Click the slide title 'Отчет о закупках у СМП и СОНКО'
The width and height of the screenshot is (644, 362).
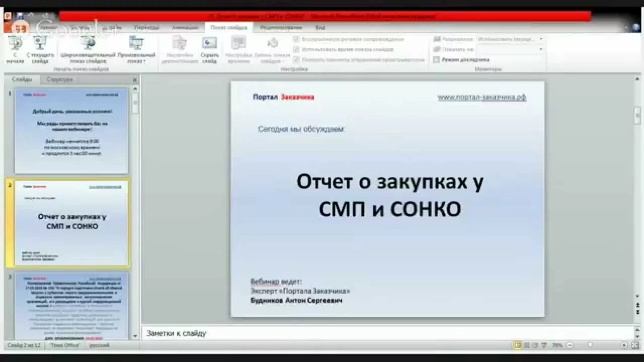coord(389,195)
